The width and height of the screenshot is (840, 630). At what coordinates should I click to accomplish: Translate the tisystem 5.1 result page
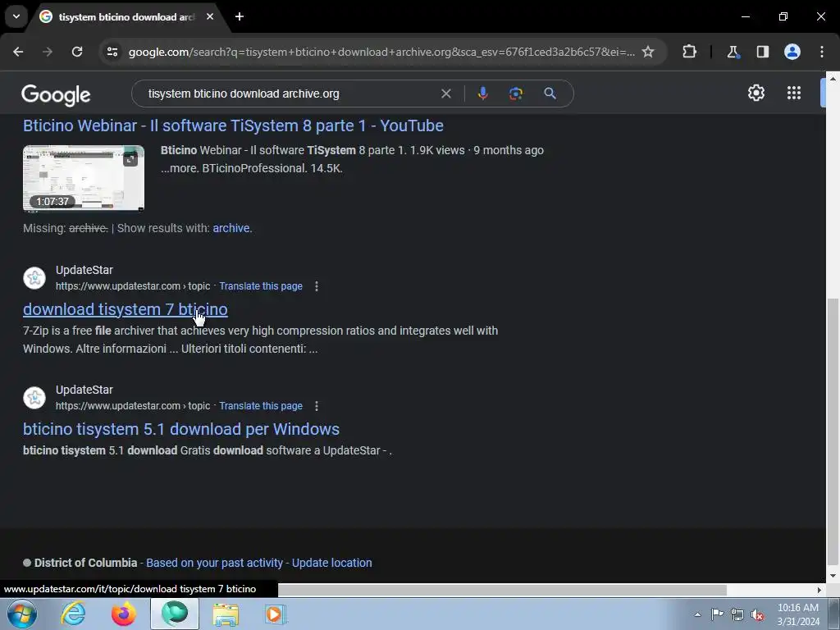[261, 406]
